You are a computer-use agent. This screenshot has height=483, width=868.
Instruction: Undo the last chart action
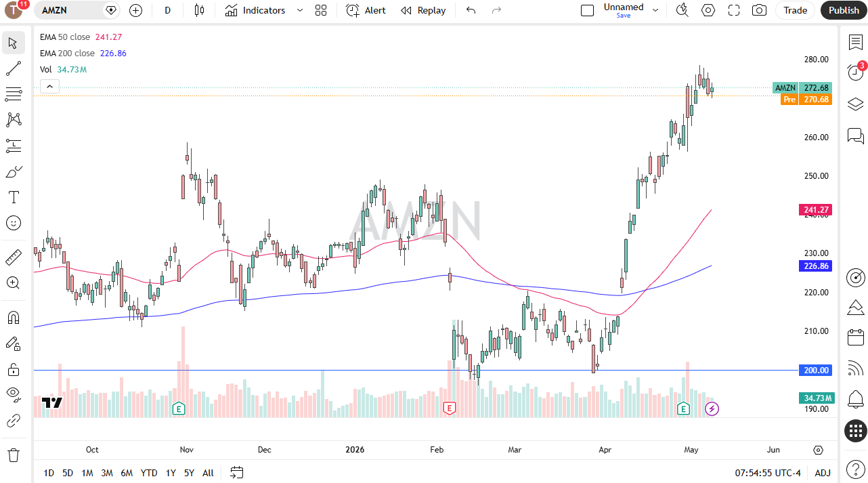[x=471, y=10]
